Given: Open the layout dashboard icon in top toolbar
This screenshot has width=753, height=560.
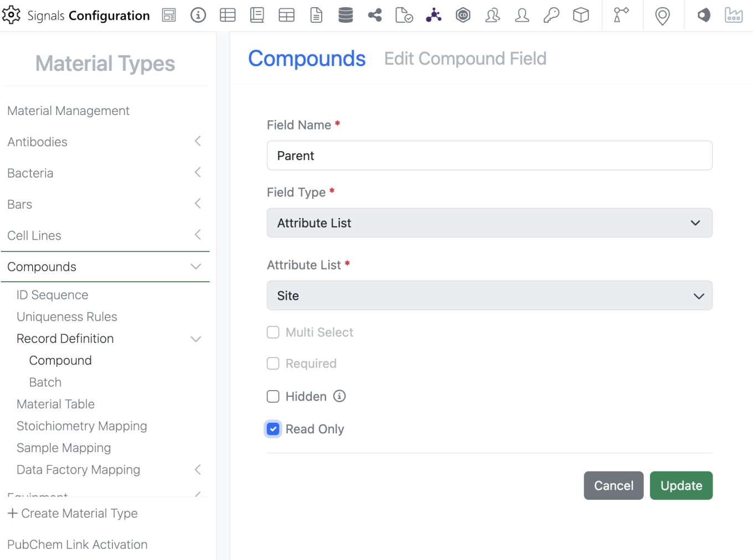Looking at the screenshot, I should point(169,15).
